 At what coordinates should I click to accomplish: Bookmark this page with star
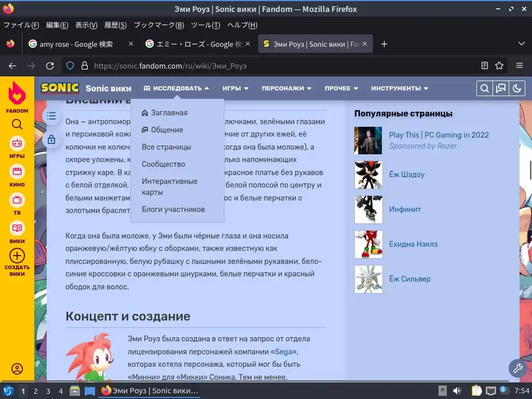tap(499, 66)
